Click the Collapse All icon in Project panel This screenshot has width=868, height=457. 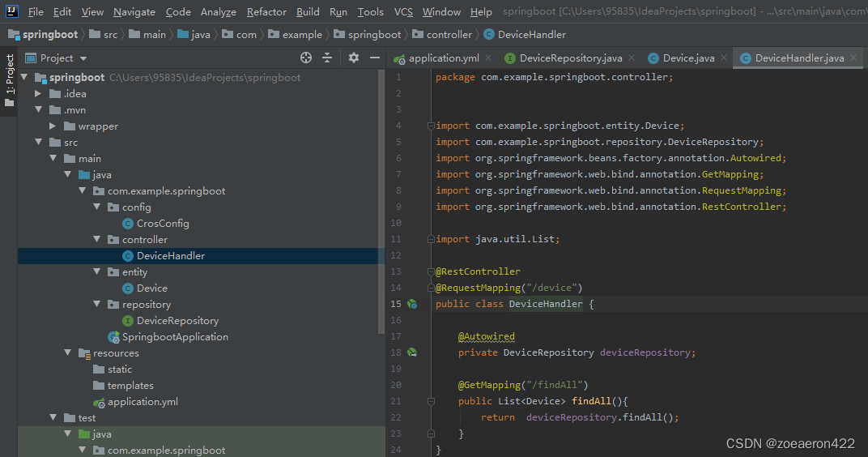coord(327,58)
